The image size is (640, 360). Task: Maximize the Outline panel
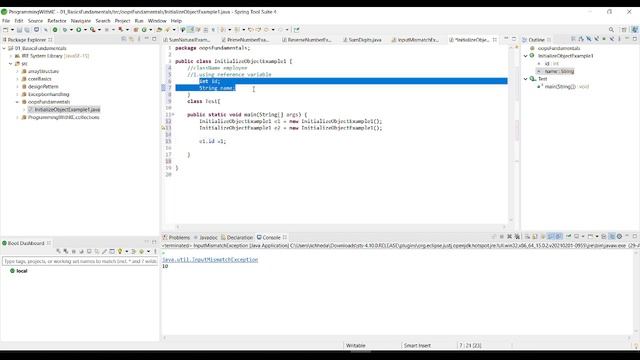pos(635,39)
